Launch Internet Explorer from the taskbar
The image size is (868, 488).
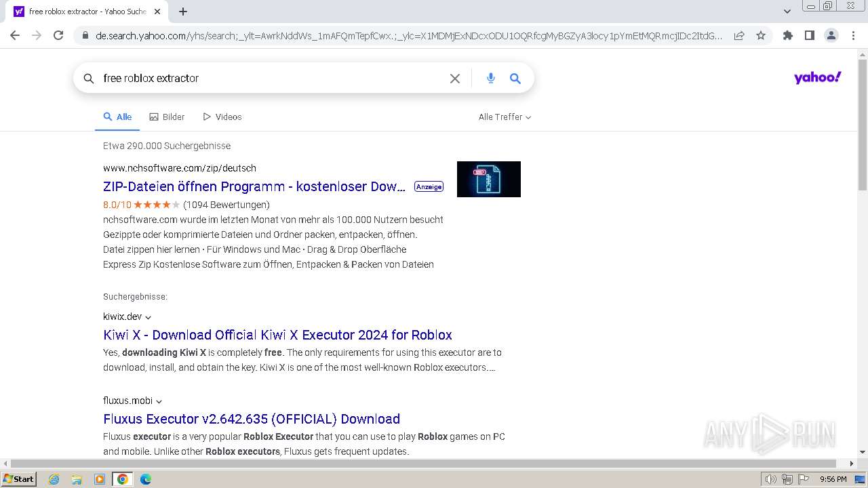click(x=54, y=479)
